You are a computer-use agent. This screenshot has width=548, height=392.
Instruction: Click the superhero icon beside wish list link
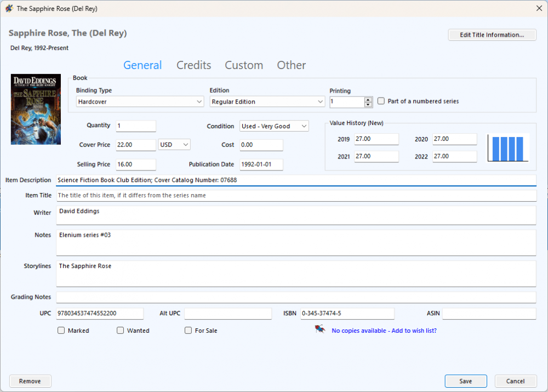pyautogui.click(x=320, y=329)
